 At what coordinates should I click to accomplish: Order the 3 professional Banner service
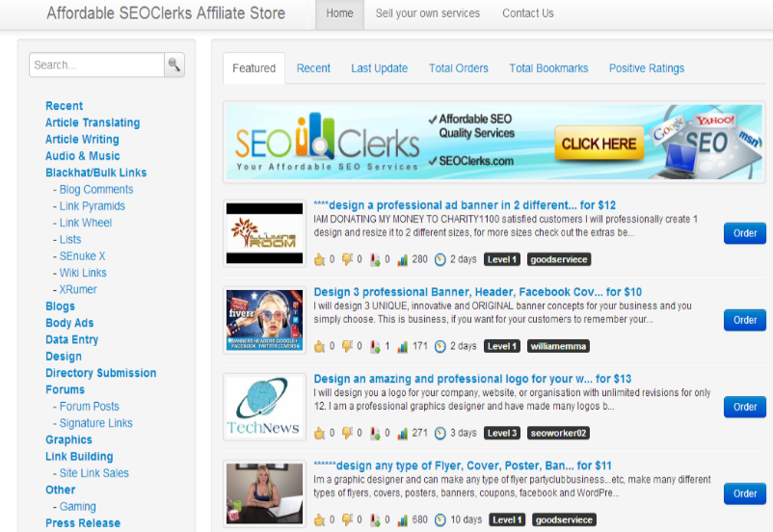pyautogui.click(x=745, y=320)
